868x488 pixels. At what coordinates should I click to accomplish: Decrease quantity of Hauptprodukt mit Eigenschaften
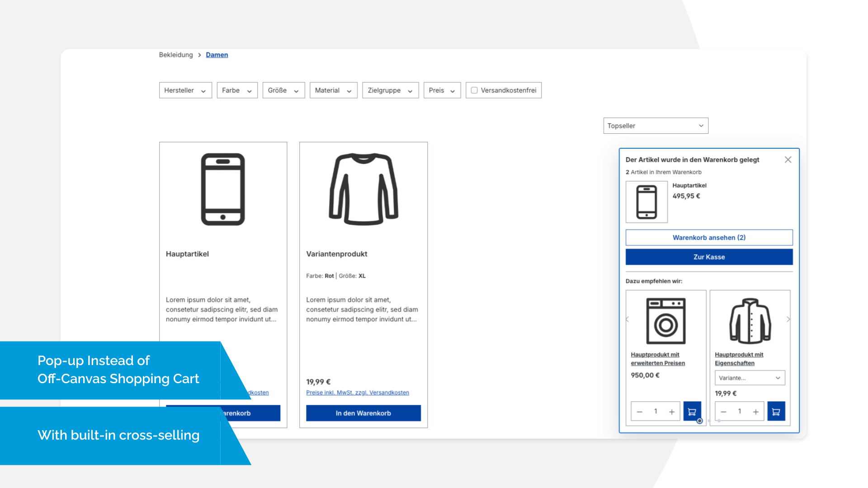click(723, 412)
